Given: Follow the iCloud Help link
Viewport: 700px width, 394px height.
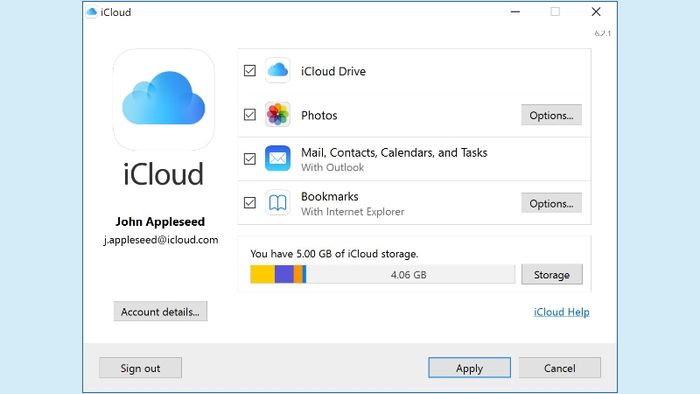Looking at the screenshot, I should click(562, 312).
